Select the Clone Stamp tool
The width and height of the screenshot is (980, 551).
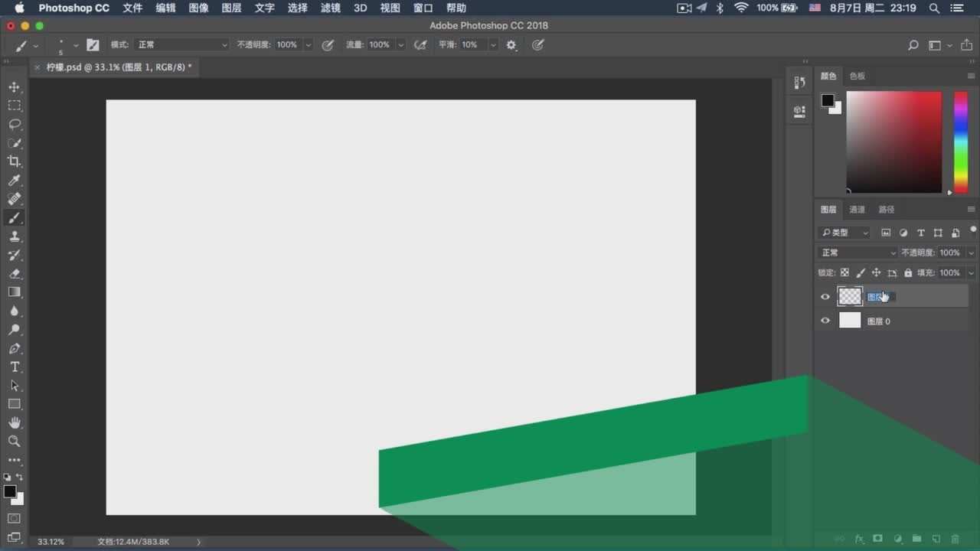pyautogui.click(x=15, y=236)
